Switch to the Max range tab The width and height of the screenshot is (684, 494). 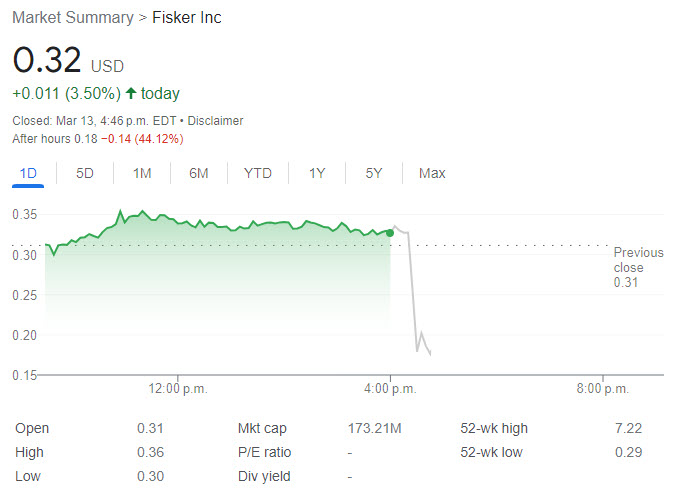[x=432, y=173]
